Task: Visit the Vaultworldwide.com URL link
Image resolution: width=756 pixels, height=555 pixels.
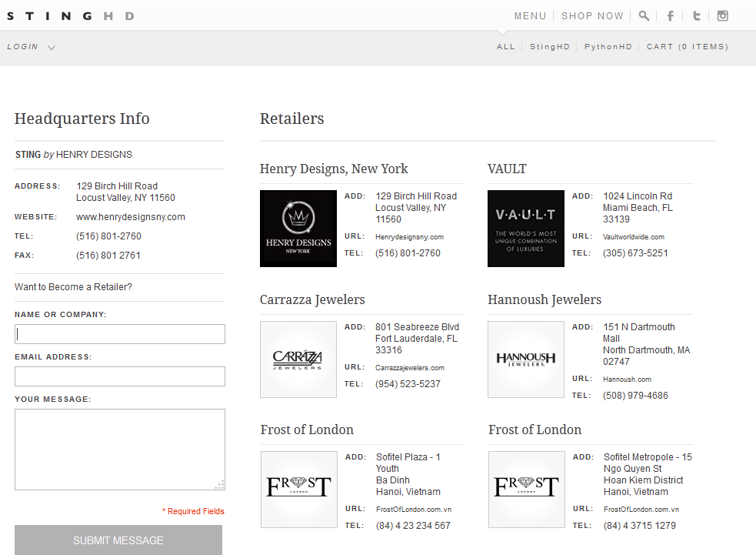Action: click(634, 237)
